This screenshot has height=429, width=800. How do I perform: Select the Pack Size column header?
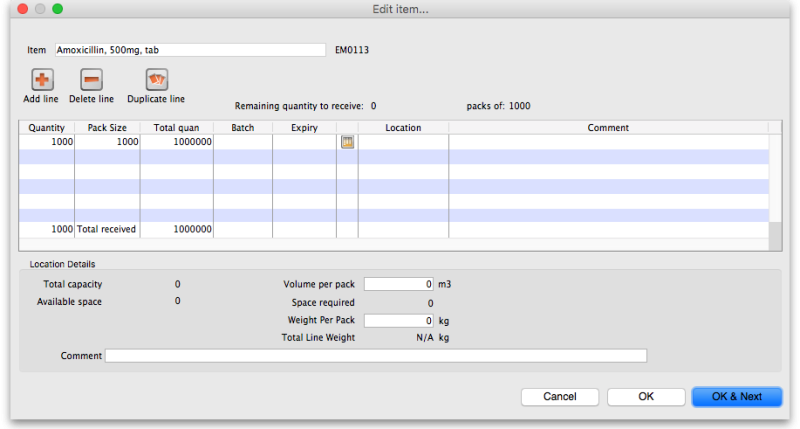pyautogui.click(x=107, y=128)
